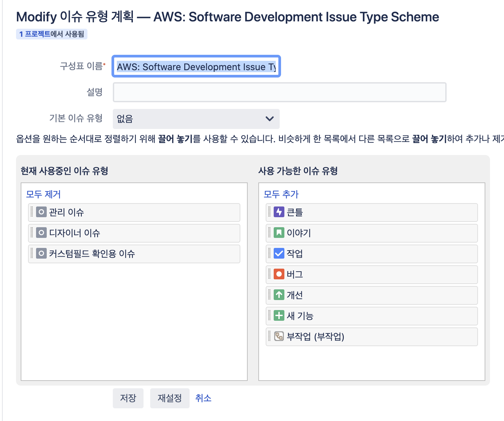This screenshot has height=421, width=504.
Task: Click the 저장 save button
Action: pos(128,398)
